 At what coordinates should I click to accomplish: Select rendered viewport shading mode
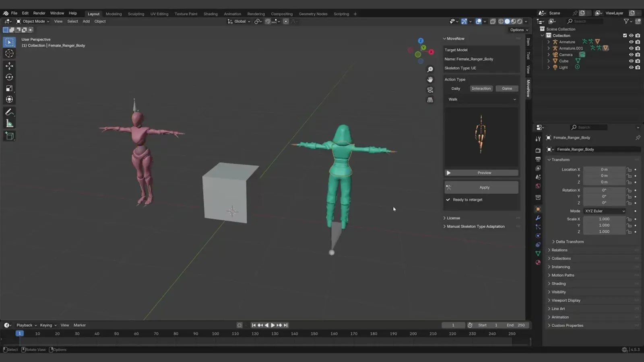(520, 21)
